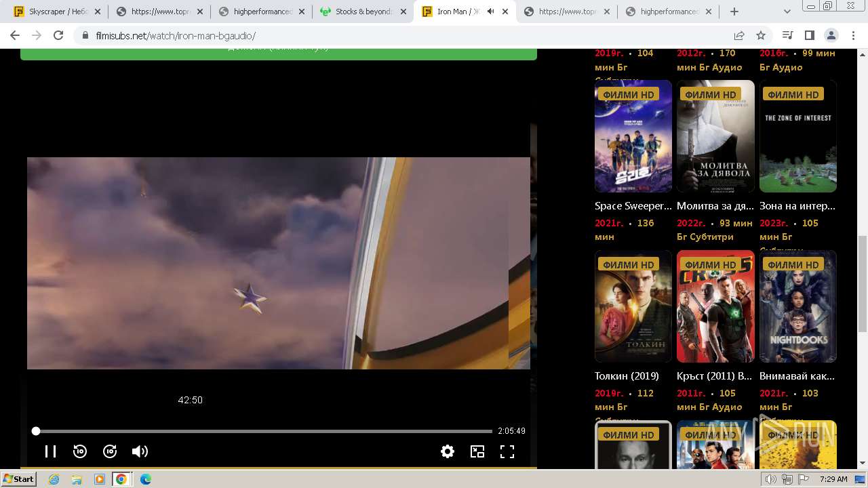Switch to Skyscraper browser tab

[57, 12]
